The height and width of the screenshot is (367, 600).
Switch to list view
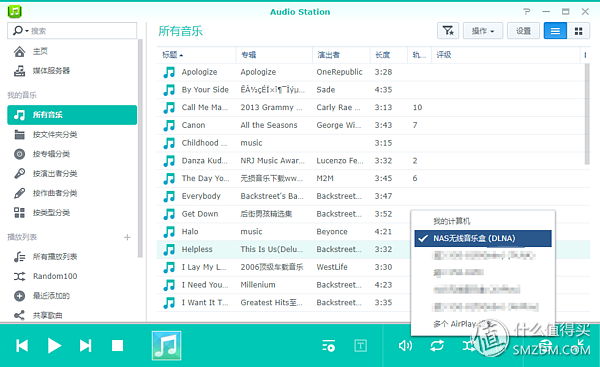[555, 31]
